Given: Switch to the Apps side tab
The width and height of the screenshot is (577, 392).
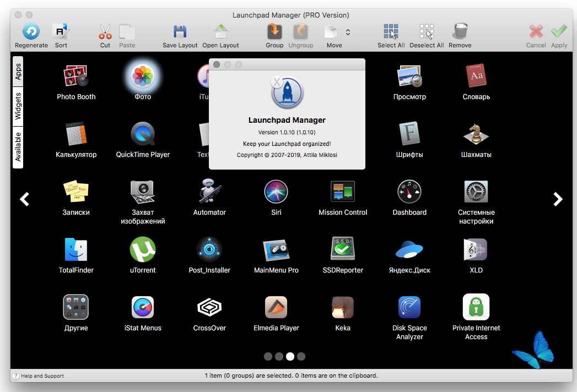Looking at the screenshot, I should click(18, 72).
